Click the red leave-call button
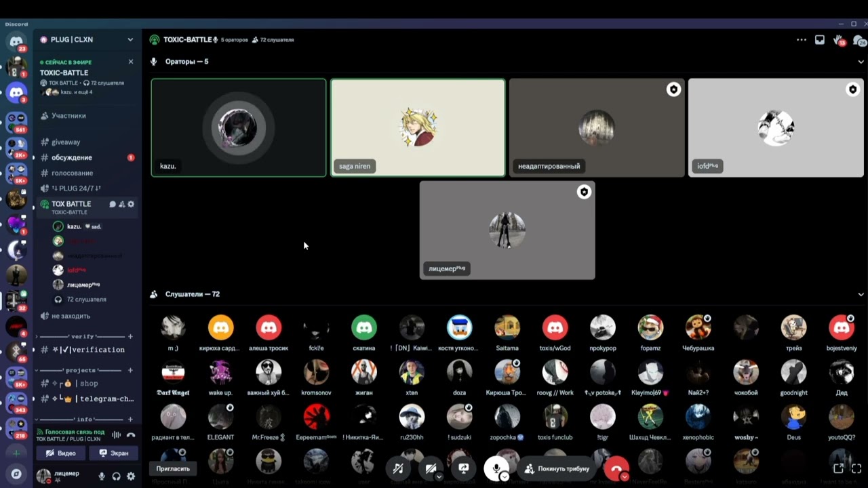The width and height of the screenshot is (868, 488). tap(616, 468)
